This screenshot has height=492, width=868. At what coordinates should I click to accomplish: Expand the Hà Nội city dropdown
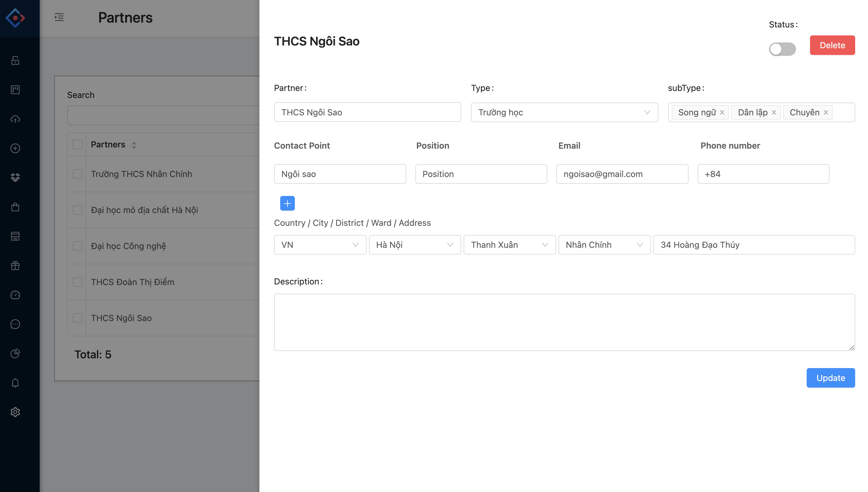coord(414,245)
